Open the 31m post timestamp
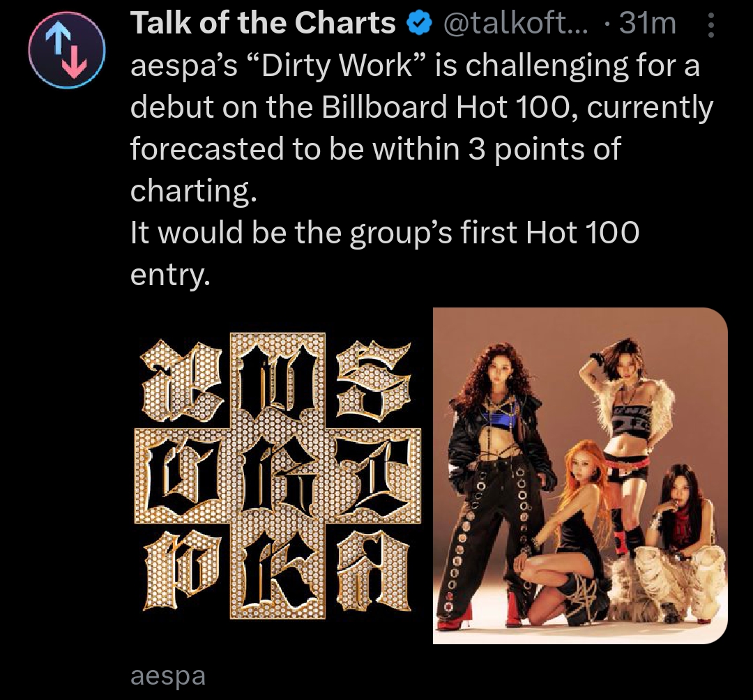The height and width of the screenshot is (700, 753). (647, 23)
